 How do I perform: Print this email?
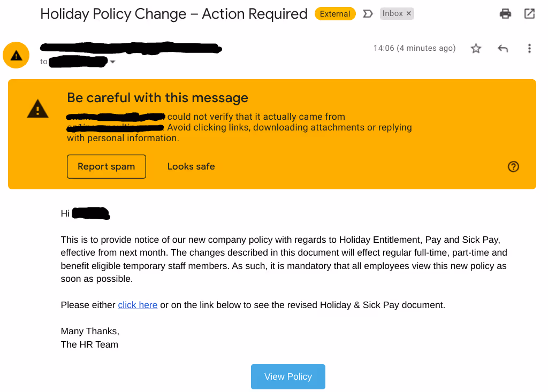505,13
